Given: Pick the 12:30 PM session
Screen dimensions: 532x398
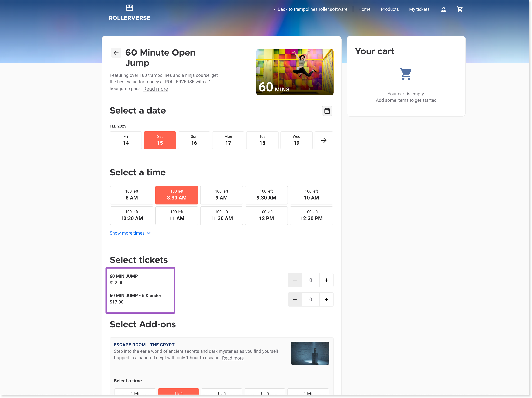Looking at the screenshot, I should 311,216.
